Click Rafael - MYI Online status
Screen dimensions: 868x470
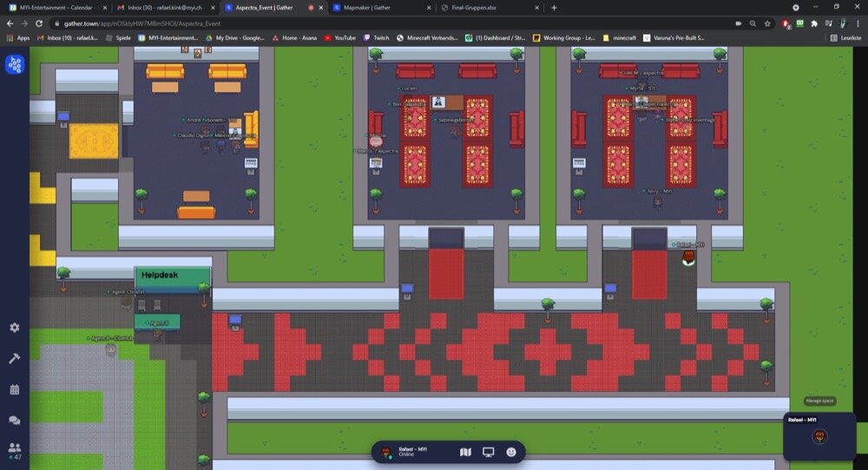pyautogui.click(x=412, y=452)
